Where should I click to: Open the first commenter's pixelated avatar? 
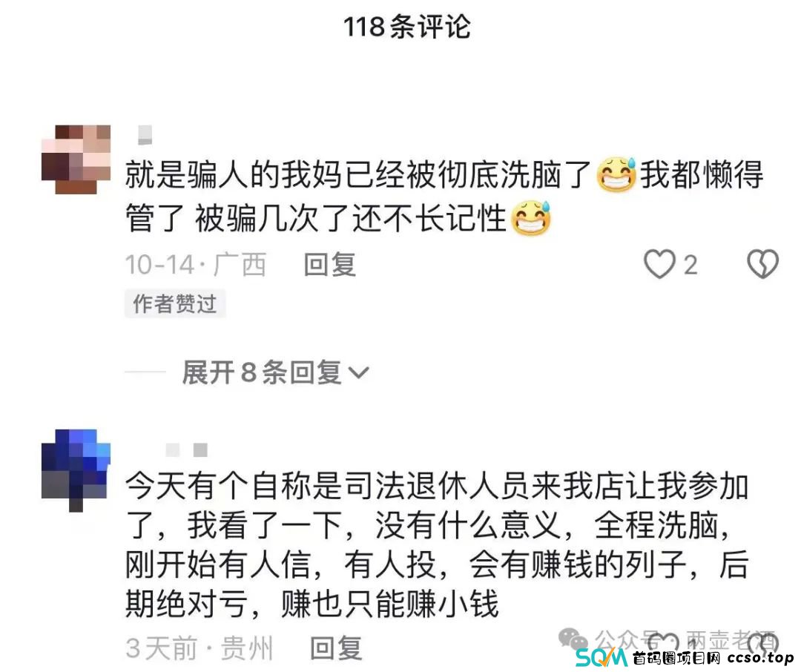point(76,159)
